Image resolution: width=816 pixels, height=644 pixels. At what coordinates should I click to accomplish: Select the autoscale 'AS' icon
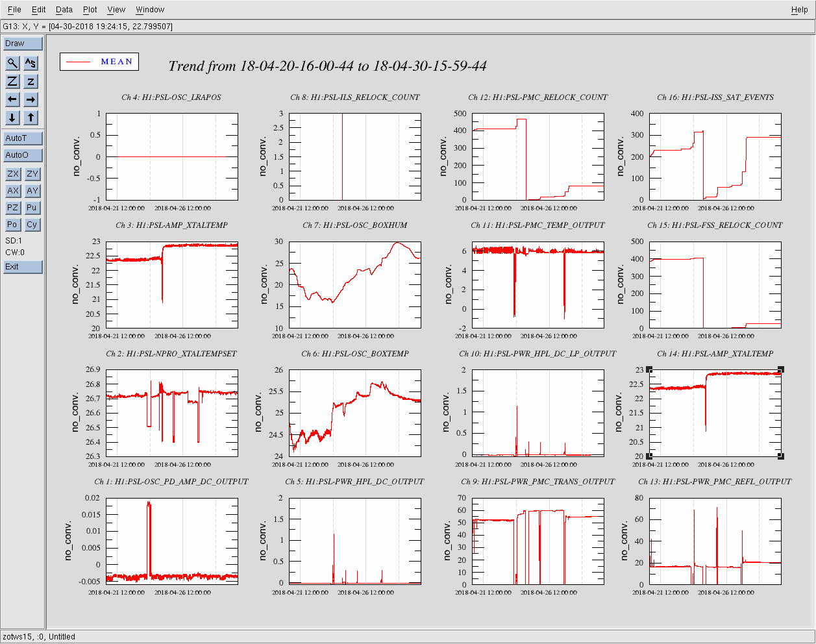[x=31, y=63]
